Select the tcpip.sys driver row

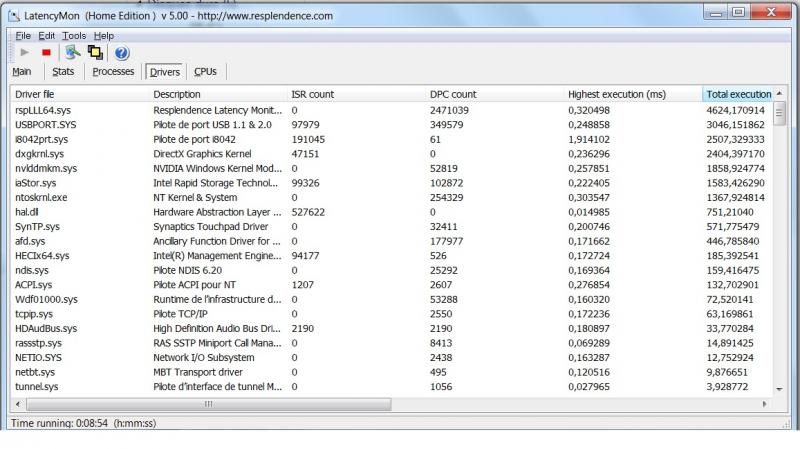(392, 314)
